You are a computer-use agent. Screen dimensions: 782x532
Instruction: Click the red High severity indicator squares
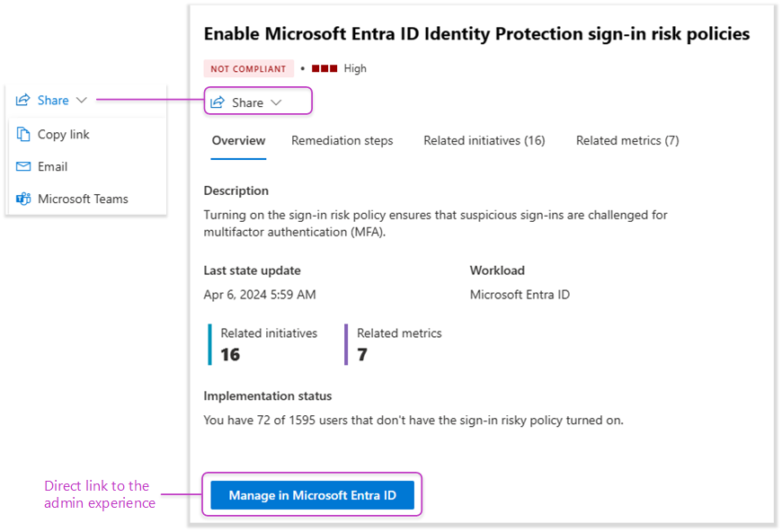324,68
